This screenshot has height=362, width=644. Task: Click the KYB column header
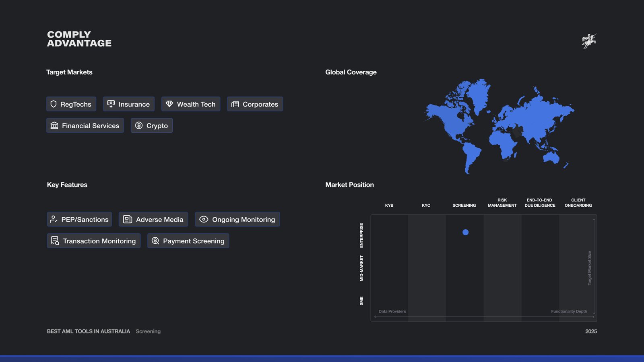pos(389,206)
